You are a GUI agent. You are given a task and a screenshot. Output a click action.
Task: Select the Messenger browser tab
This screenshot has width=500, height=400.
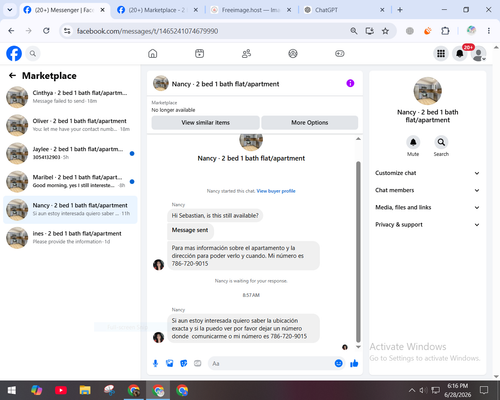pyautogui.click(x=64, y=10)
